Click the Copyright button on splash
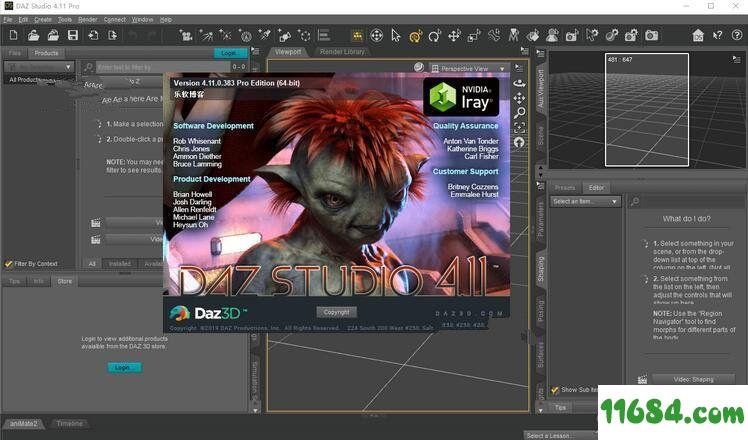This screenshot has height=440, width=748. [337, 312]
